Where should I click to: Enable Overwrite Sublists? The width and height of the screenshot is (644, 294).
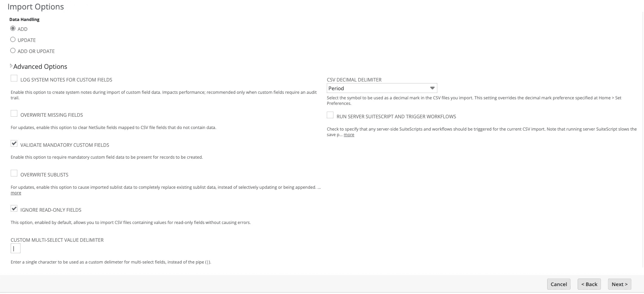click(14, 173)
